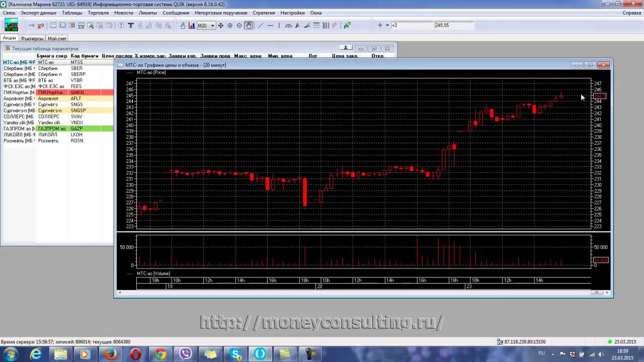Select the diagonal trend line tool
The width and height of the screenshot is (644, 362).
pyautogui.click(x=261, y=26)
